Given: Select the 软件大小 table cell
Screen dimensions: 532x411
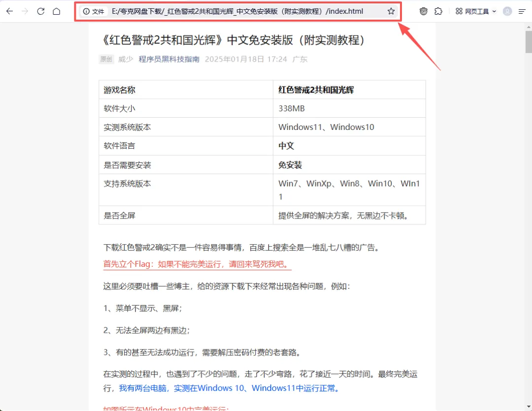Looking at the screenshot, I should click(x=186, y=108).
